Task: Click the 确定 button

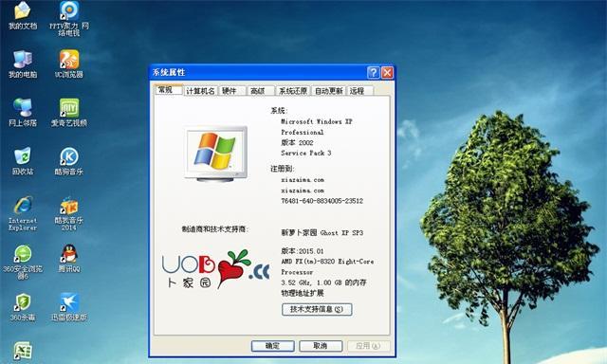Action: coord(272,346)
